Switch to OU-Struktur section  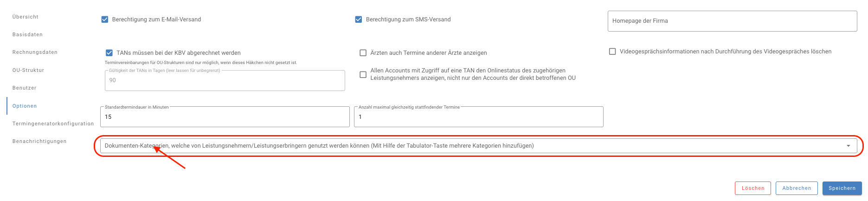tap(28, 70)
